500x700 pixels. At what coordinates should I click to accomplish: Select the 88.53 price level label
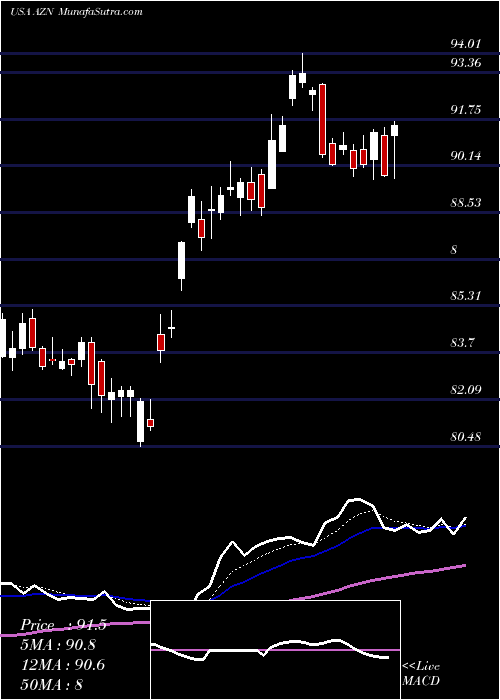466,203
